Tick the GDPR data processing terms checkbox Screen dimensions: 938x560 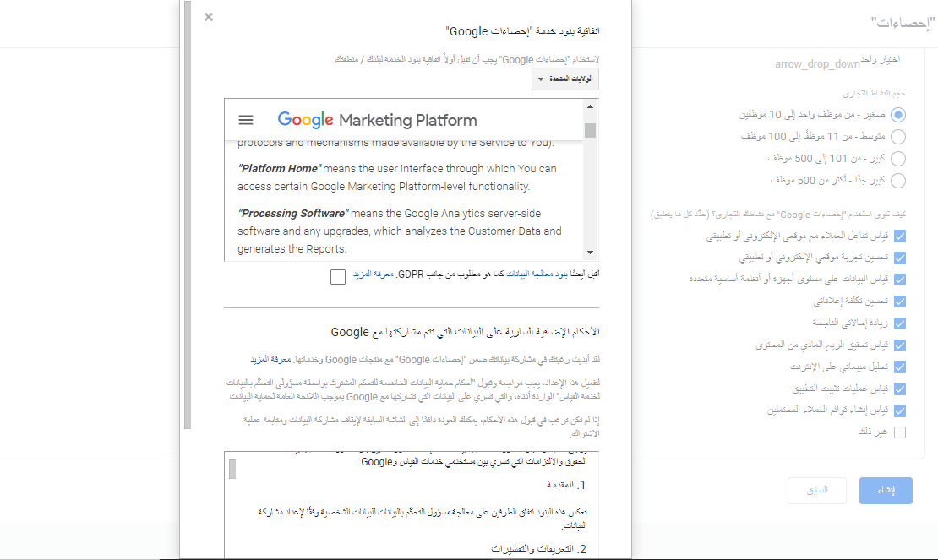(338, 277)
